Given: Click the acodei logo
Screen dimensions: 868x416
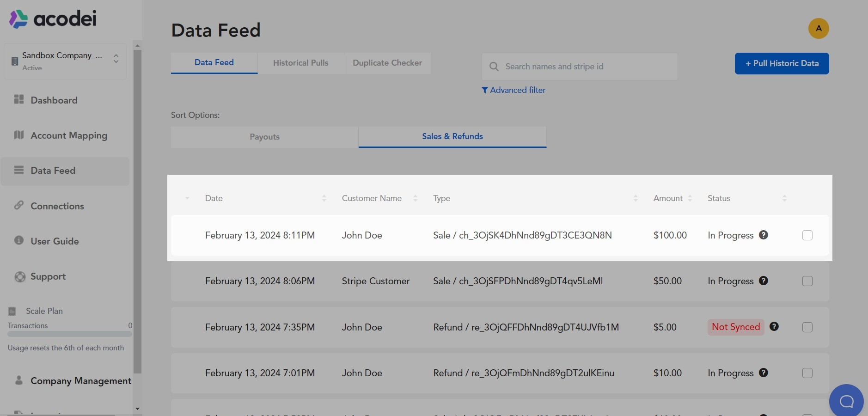Looking at the screenshot, I should pos(53,19).
